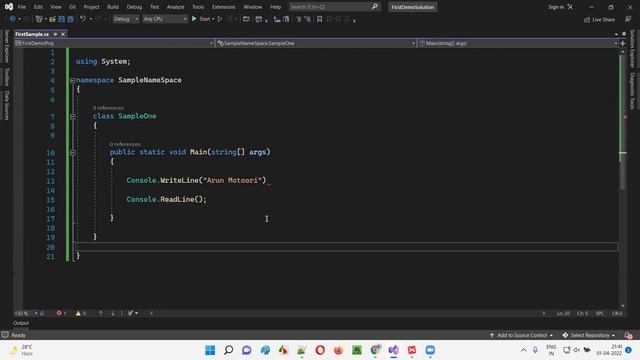Select the FirstSample.cs tab
This screenshot has width=640, height=360.
point(32,34)
